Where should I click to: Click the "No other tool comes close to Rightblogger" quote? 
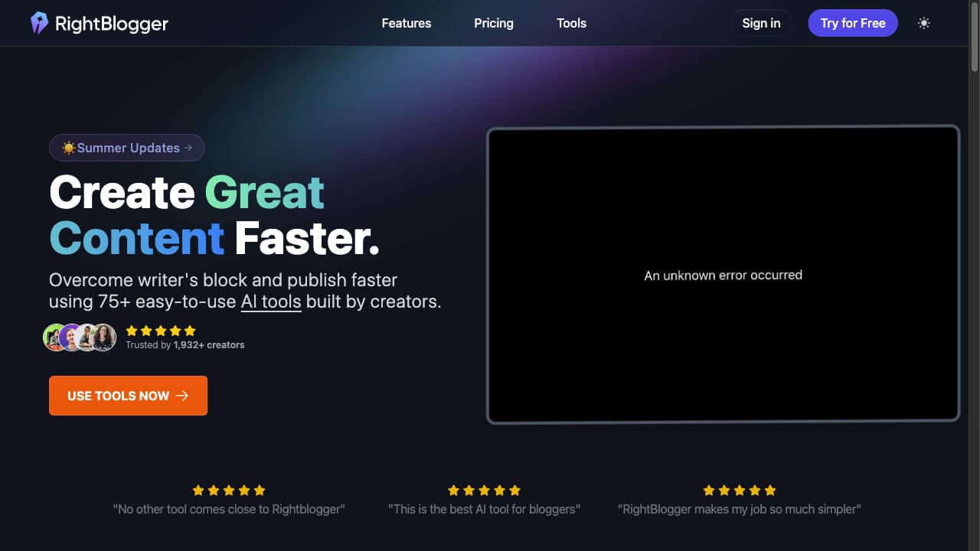click(229, 509)
